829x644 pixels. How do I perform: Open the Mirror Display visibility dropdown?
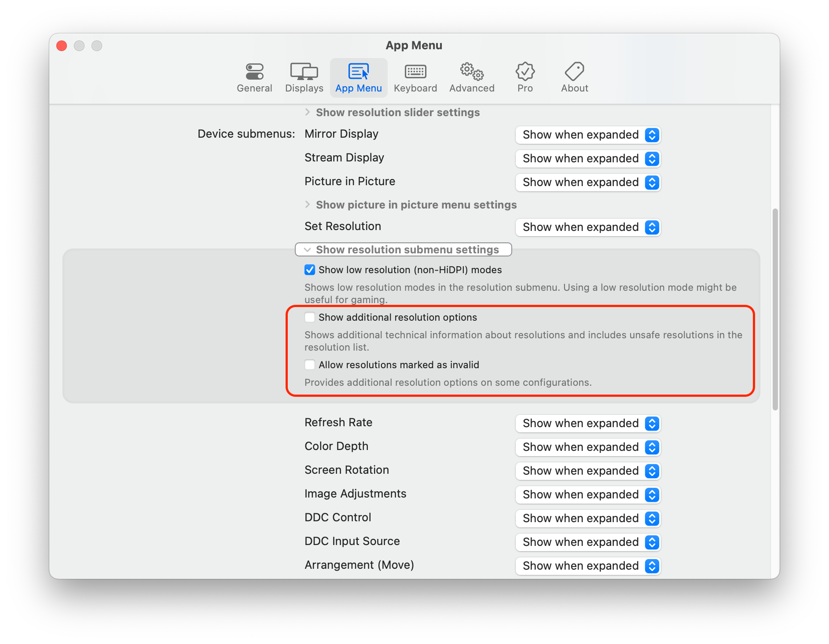[x=587, y=135]
